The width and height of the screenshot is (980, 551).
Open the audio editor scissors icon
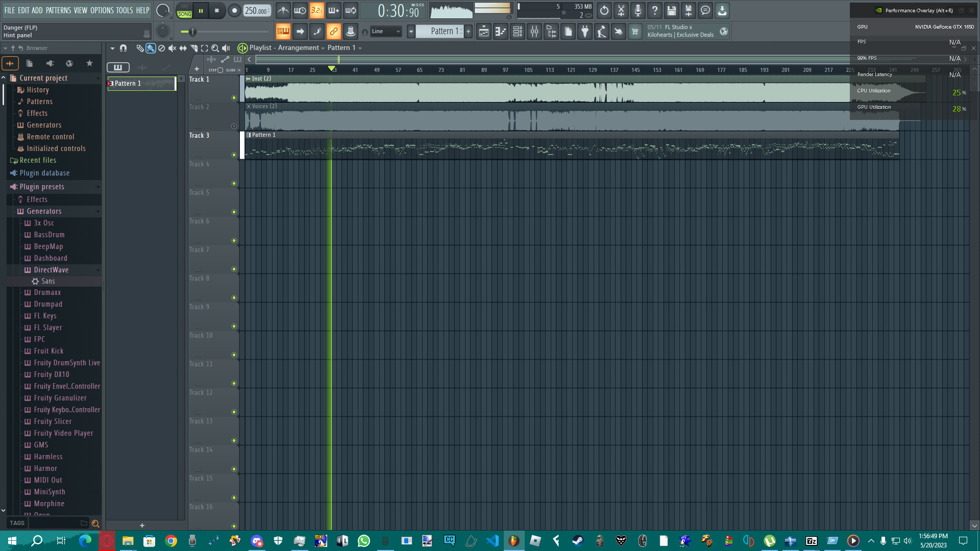click(x=621, y=10)
